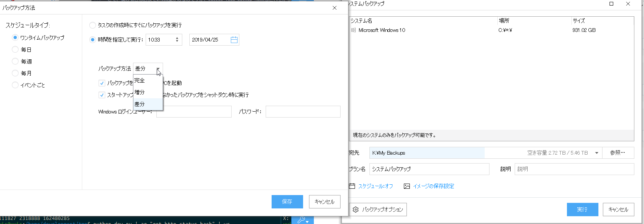The height and width of the screenshot is (224, 644).
Task: Choose 差分 from the backup method list
Action: [x=148, y=104]
